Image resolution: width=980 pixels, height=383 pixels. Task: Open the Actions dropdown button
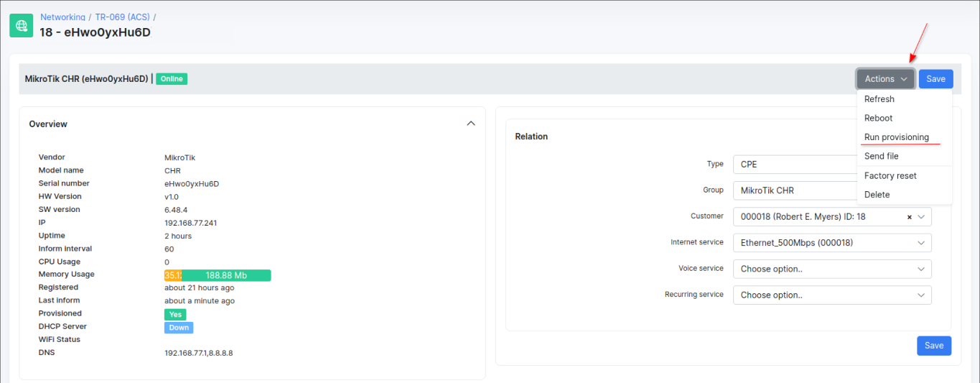[x=885, y=79]
